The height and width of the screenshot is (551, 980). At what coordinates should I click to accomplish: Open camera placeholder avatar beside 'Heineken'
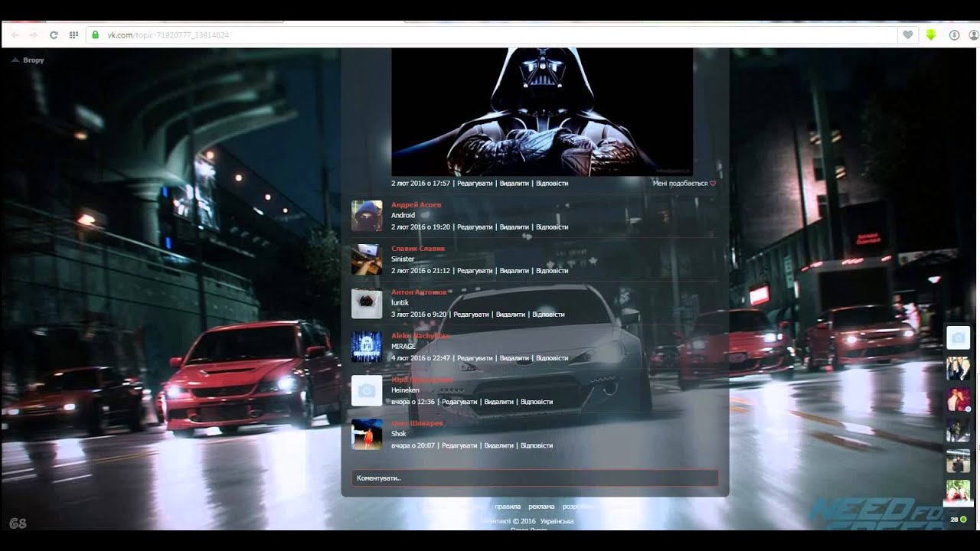coord(367,390)
